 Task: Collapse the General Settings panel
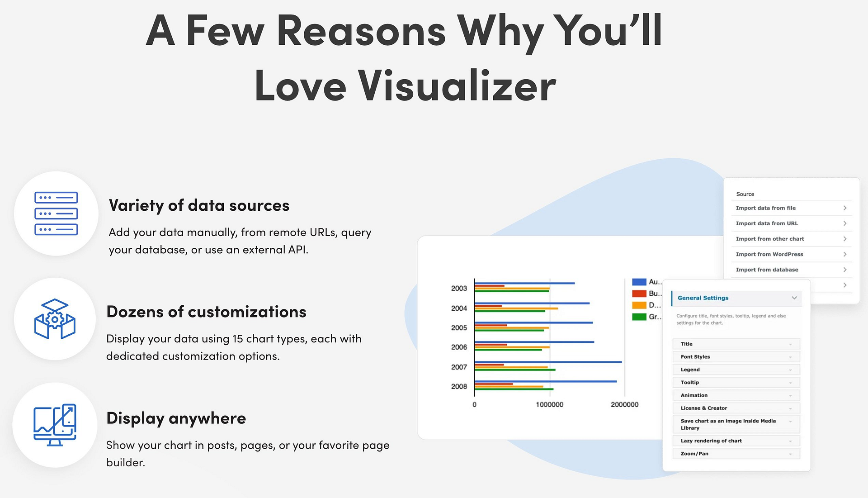(795, 298)
